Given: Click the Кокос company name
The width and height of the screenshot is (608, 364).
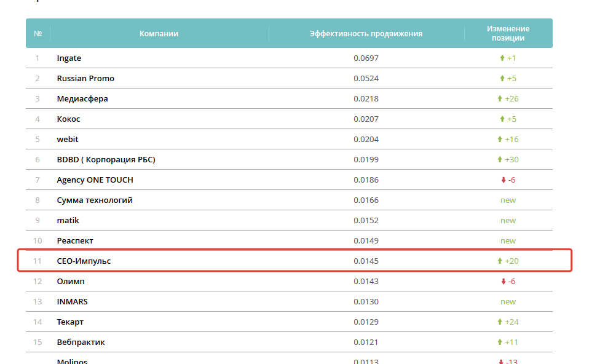Looking at the screenshot, I should click(x=68, y=119).
